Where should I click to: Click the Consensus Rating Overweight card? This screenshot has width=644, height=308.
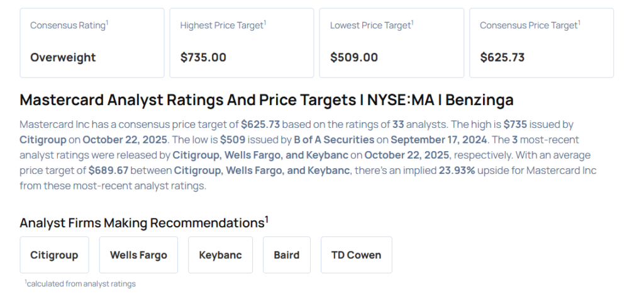(92, 43)
